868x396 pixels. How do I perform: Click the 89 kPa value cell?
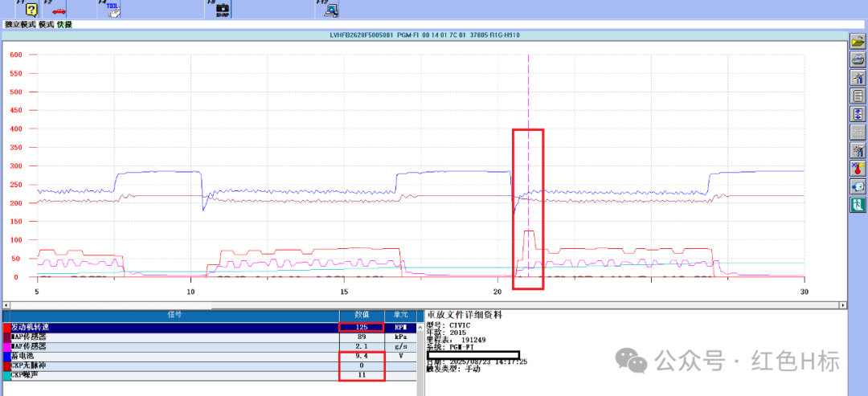pyautogui.click(x=362, y=337)
